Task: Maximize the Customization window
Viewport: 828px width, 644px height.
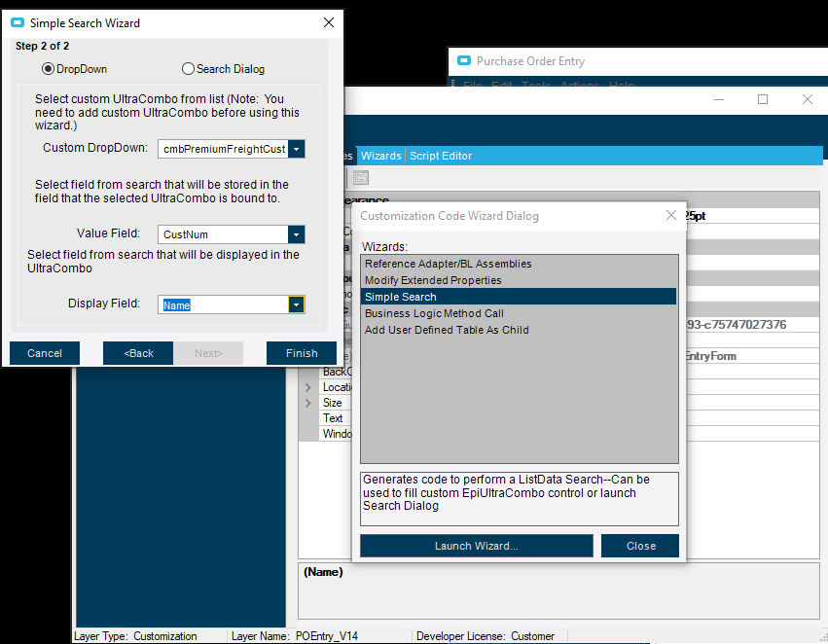Action: 763,99
